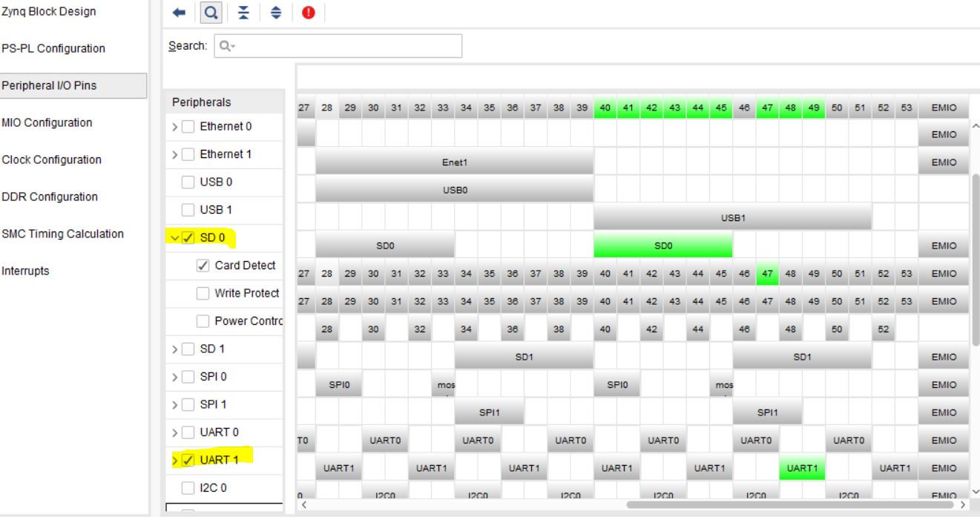
Task: Select the USB1 pin block
Action: coord(732,217)
